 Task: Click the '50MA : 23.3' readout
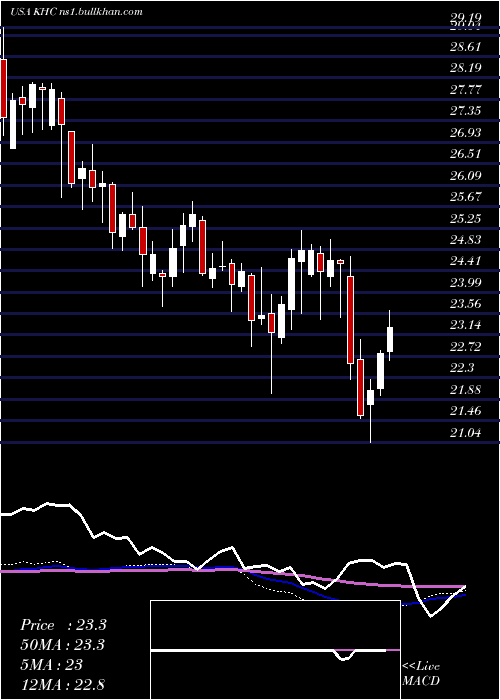tap(63, 645)
